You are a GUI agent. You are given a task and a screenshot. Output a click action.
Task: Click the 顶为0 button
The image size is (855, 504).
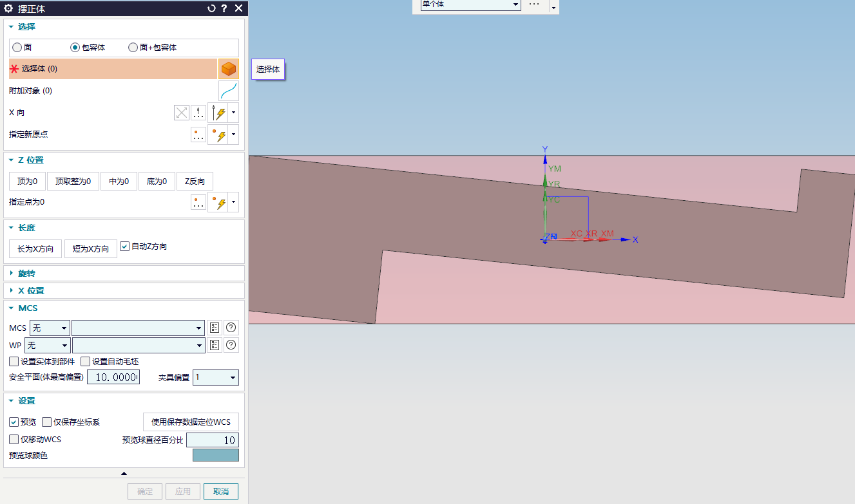point(28,182)
